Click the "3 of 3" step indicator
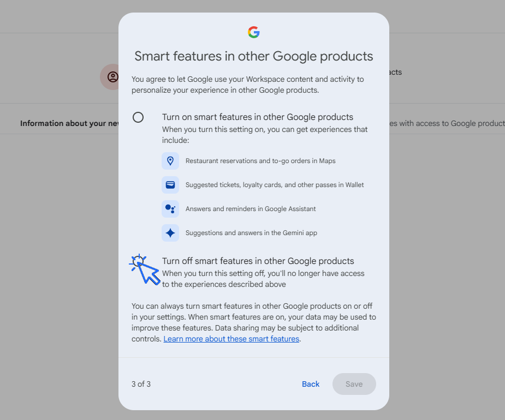505x420 pixels. (140, 384)
